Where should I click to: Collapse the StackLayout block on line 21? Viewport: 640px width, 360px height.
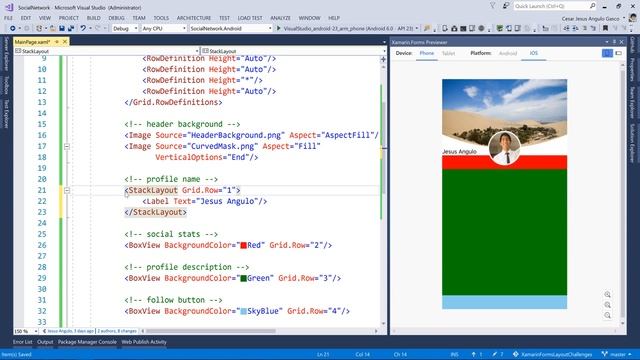[x=67, y=190]
